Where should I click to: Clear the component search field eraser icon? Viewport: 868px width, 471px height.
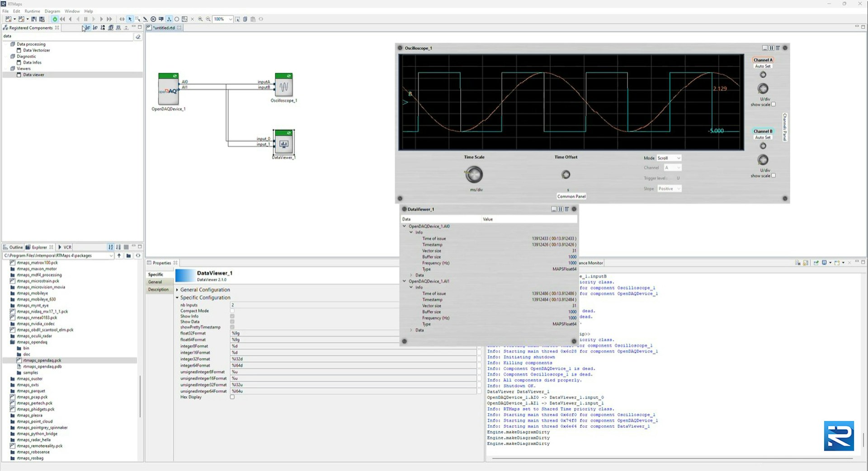[x=138, y=37]
